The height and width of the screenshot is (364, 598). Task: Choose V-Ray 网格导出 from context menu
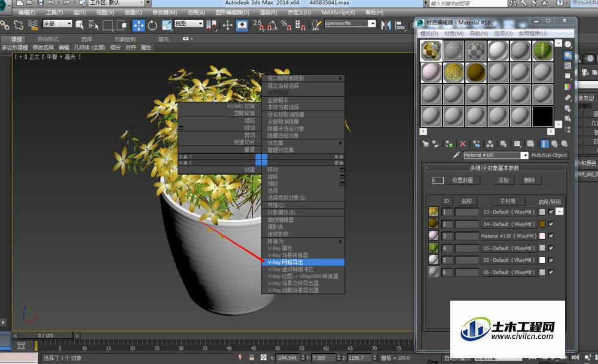(303, 262)
